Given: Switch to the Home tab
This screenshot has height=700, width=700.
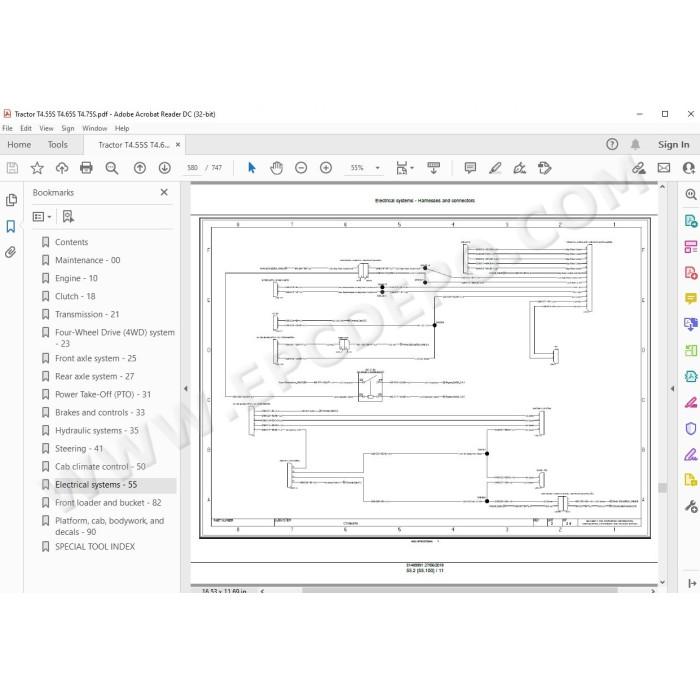Looking at the screenshot, I should 19,145.
